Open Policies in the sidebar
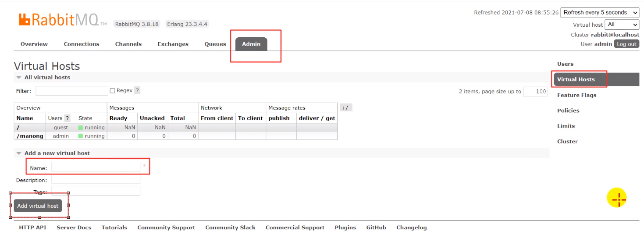Image resolution: width=644 pixels, height=242 pixels. click(x=568, y=110)
